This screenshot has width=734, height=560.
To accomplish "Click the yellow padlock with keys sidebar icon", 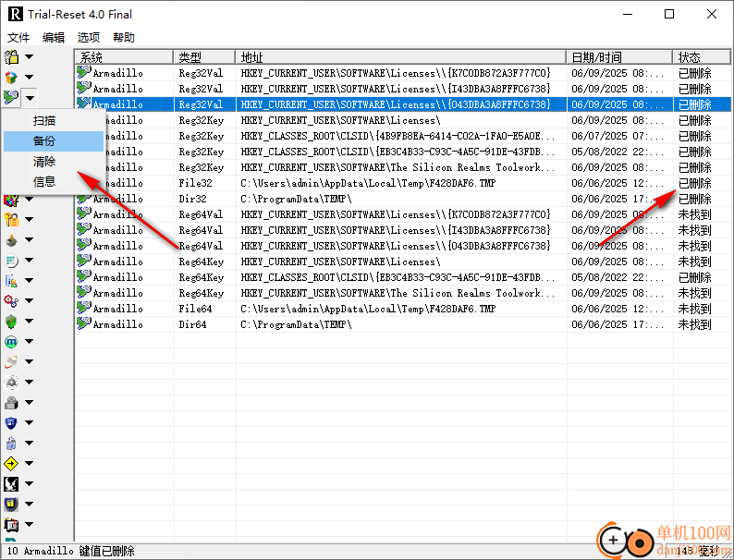I will pos(11,57).
